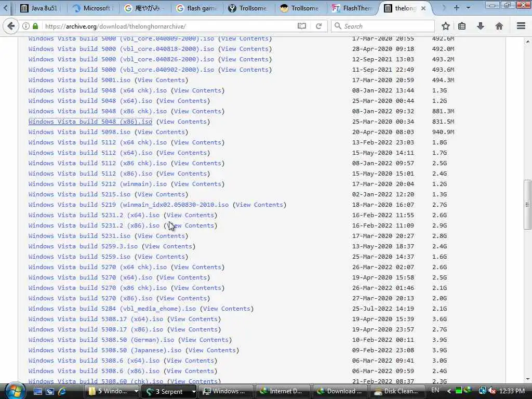Open site information icon in address bar

pyautogui.click(x=26, y=26)
